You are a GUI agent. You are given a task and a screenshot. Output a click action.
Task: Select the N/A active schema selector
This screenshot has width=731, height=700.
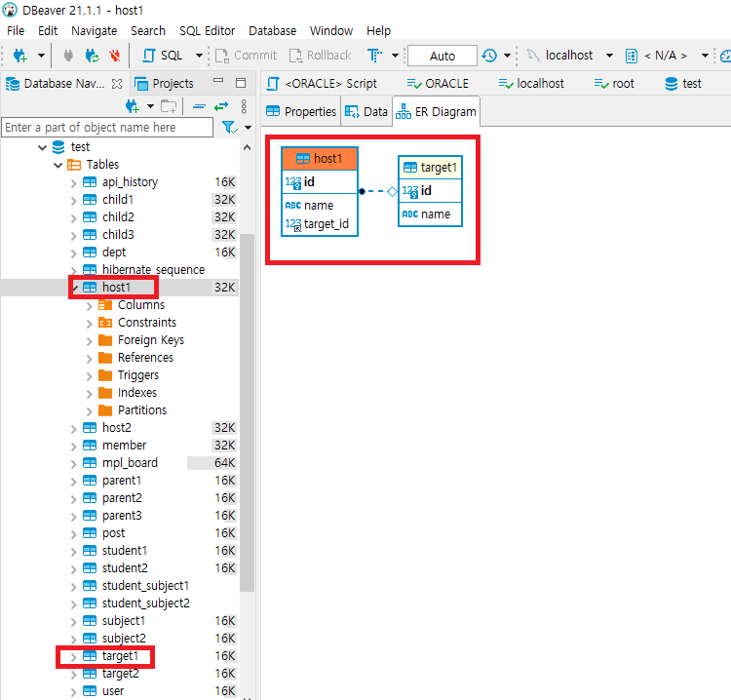656,56
